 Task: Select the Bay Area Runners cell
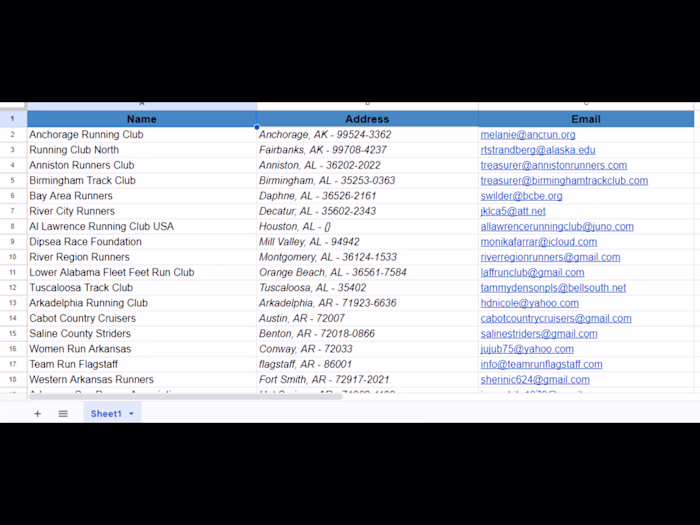[142, 196]
